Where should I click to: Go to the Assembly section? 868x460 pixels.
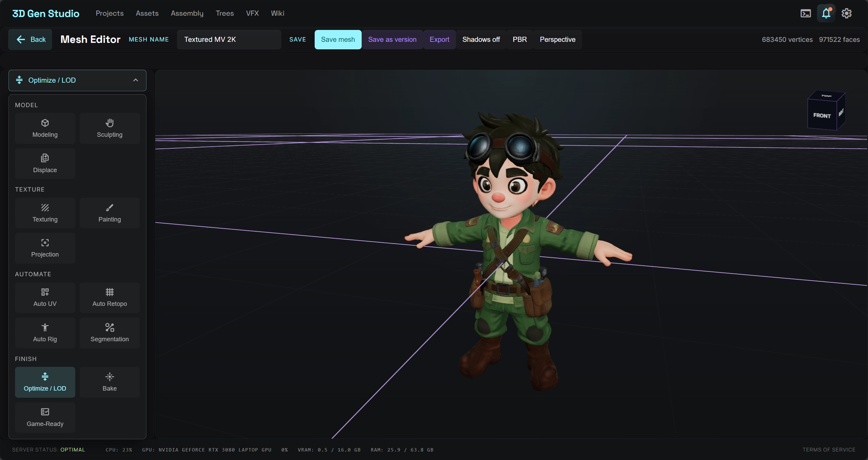(187, 13)
